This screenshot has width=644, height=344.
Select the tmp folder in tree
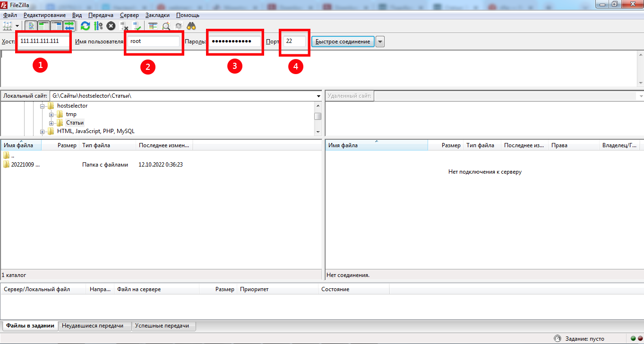pyautogui.click(x=71, y=114)
